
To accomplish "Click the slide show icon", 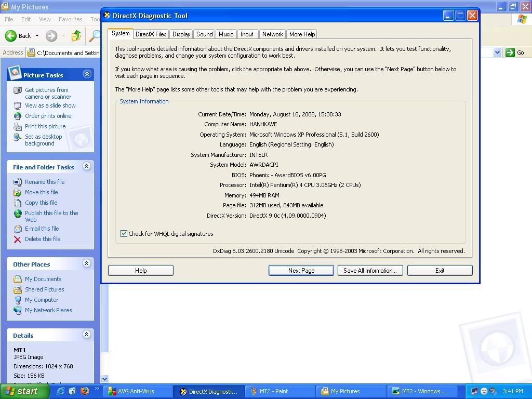I will coord(18,105).
